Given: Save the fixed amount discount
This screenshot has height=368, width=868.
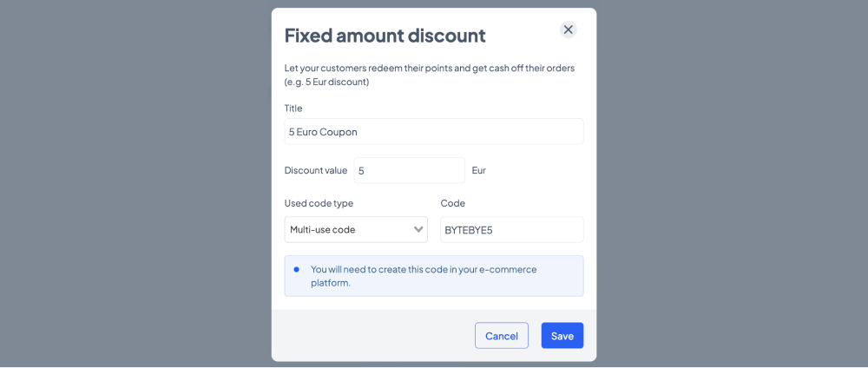Looking at the screenshot, I should click(x=562, y=336).
